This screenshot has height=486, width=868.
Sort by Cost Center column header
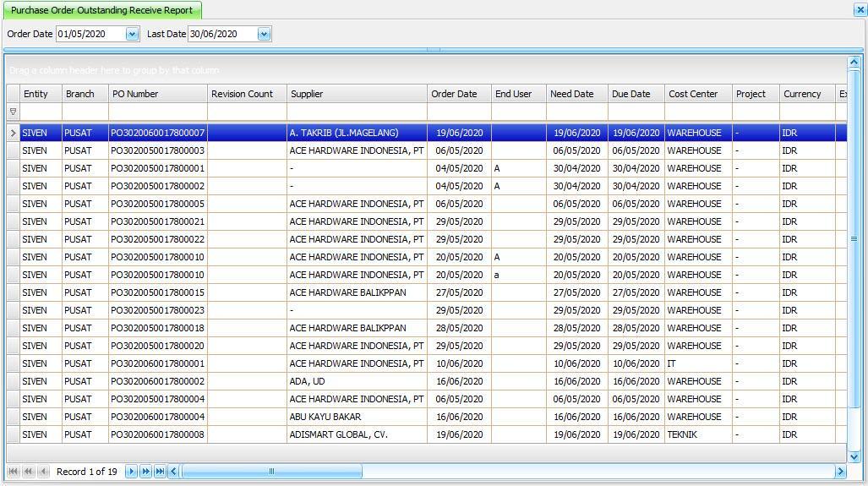[698, 94]
